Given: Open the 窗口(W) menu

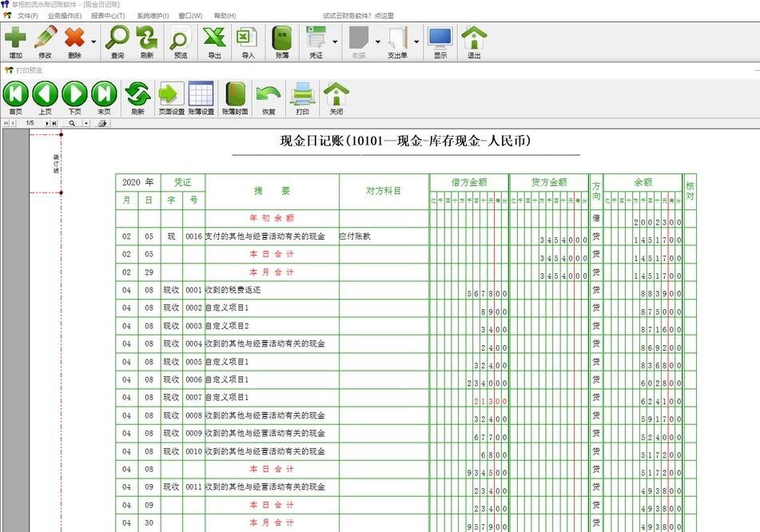Looking at the screenshot, I should pos(190,16).
